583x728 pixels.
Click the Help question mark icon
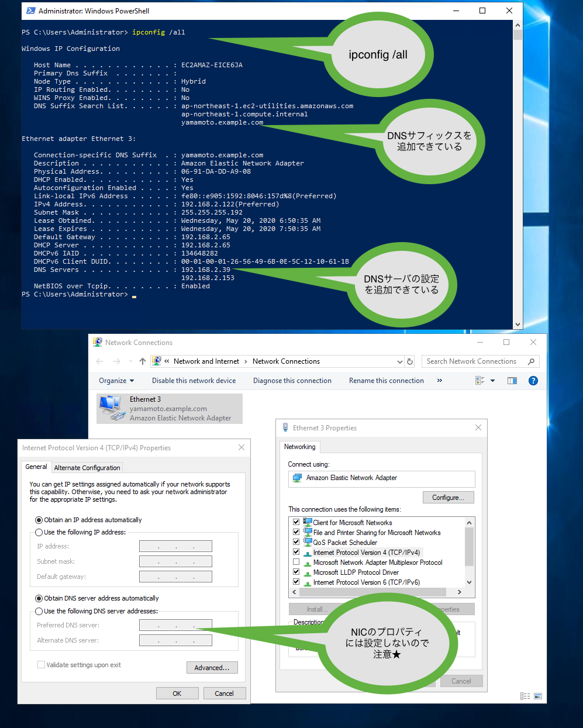(533, 381)
